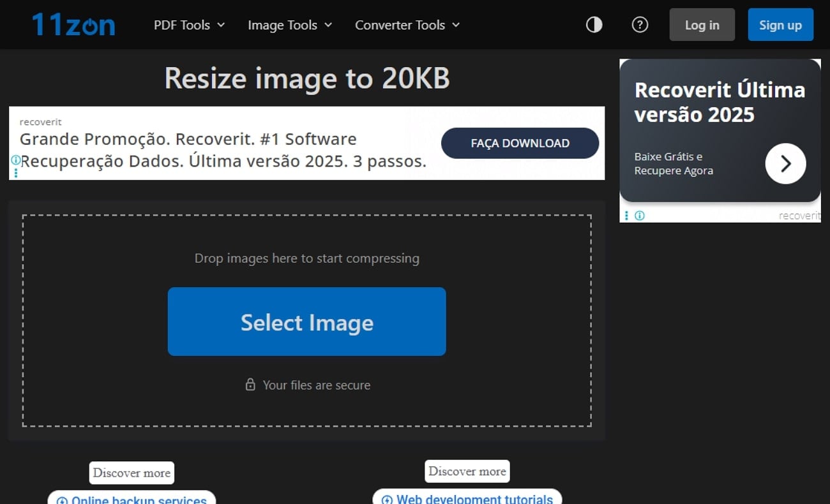Open the ad options three-dot icon
830x504 pixels.
(15, 171)
